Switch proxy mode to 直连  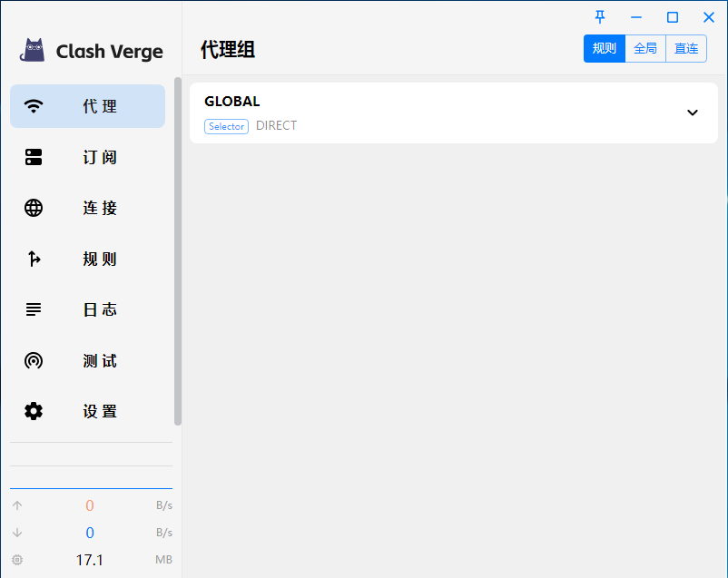pyautogui.click(x=686, y=49)
